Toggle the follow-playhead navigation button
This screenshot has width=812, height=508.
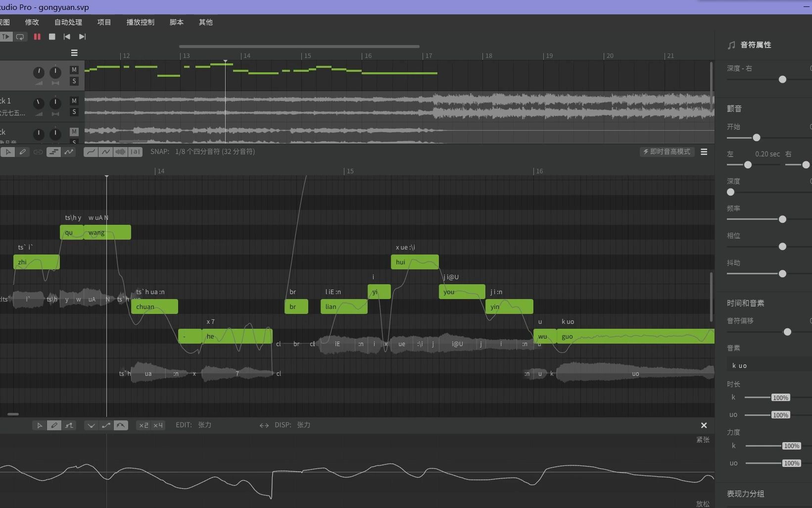point(6,37)
